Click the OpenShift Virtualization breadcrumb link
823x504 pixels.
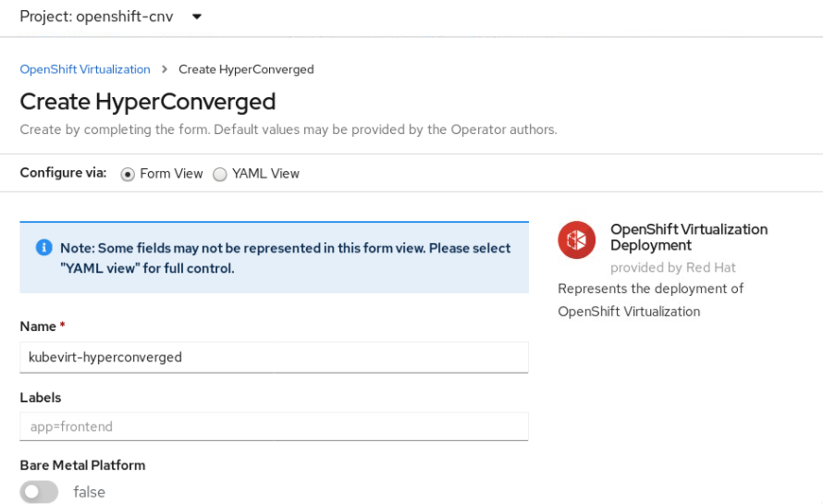point(85,69)
